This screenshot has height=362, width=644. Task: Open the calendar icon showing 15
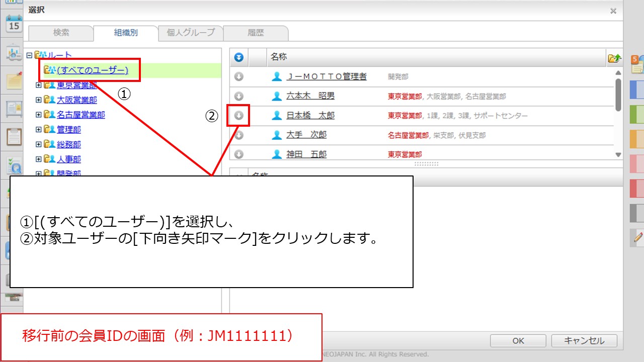pos(14,24)
